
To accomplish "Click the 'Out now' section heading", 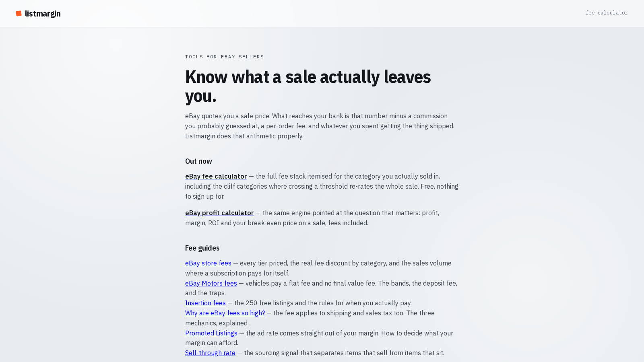I will (x=198, y=161).
